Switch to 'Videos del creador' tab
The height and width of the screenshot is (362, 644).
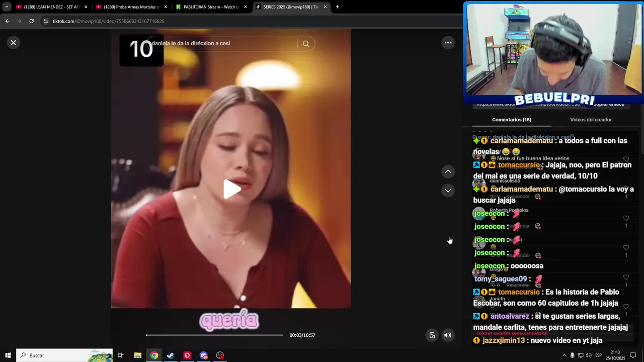tap(591, 120)
